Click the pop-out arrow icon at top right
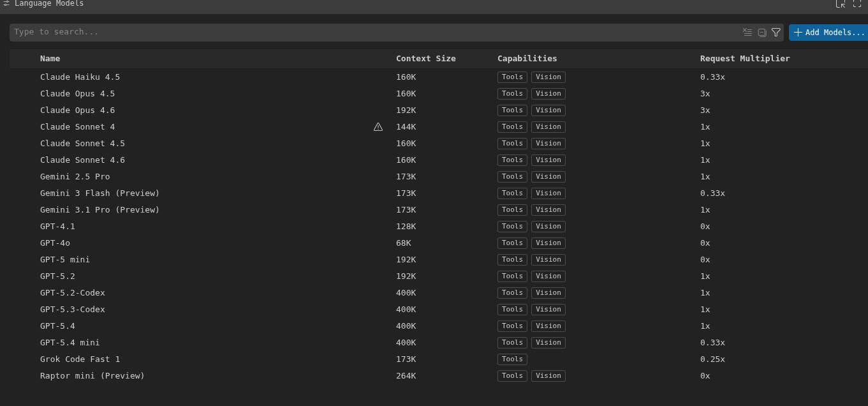This screenshot has height=406, width=868. 841,4
